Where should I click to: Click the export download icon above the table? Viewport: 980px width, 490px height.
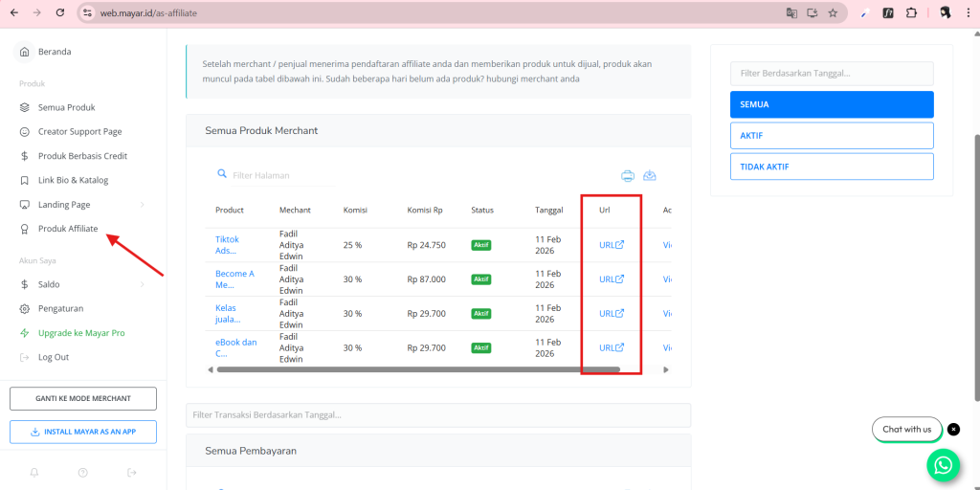[650, 175]
